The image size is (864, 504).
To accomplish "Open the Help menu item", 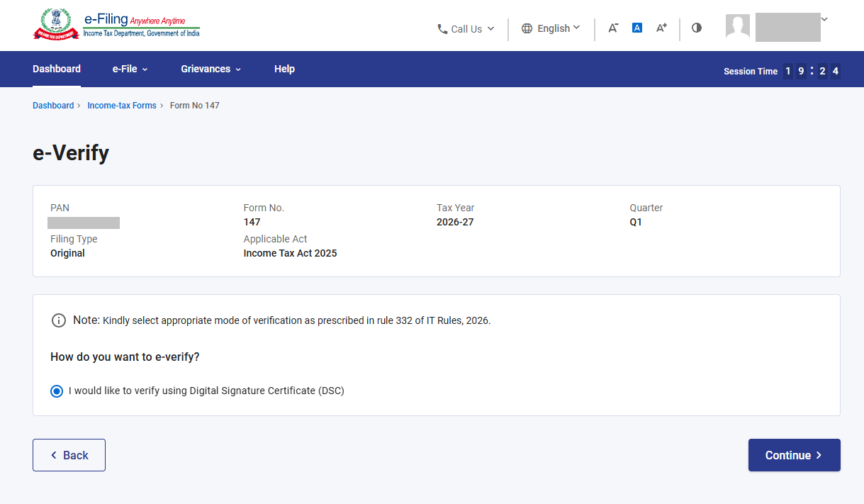I will click(x=284, y=69).
